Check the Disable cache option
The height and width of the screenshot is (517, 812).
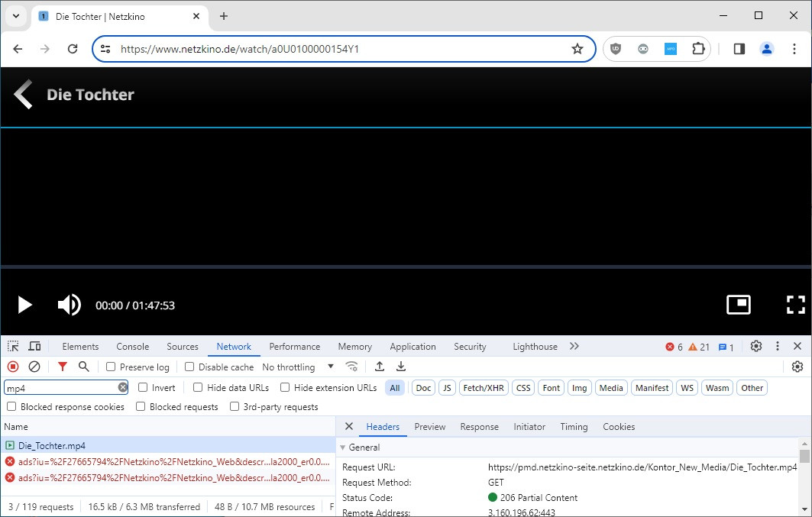tap(190, 367)
